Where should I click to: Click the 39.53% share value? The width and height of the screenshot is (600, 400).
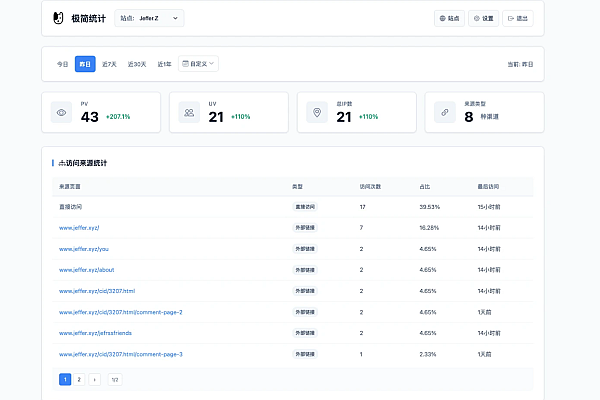430,207
